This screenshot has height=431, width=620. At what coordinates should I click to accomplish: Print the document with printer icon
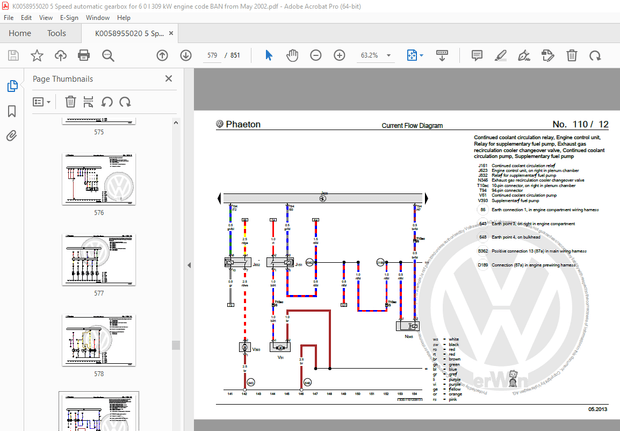pyautogui.click(x=84, y=55)
